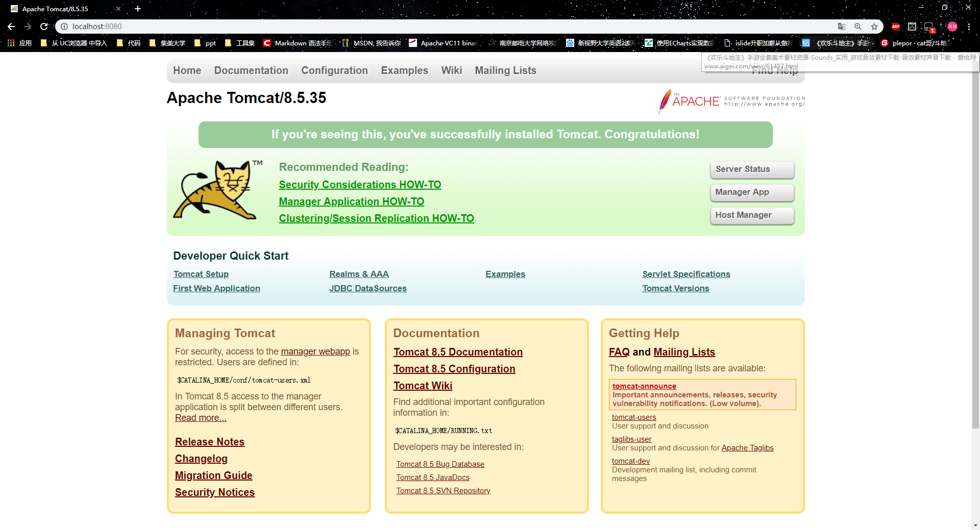980x530 pixels.
Task: Open Security Considerations HOW-TO link
Action: tap(360, 185)
